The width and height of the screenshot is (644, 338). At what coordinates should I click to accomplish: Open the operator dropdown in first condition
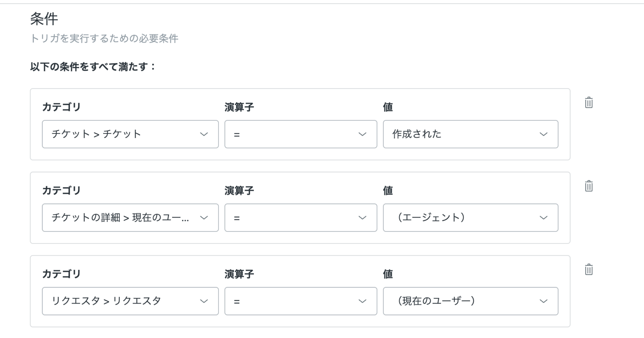pyautogui.click(x=301, y=134)
